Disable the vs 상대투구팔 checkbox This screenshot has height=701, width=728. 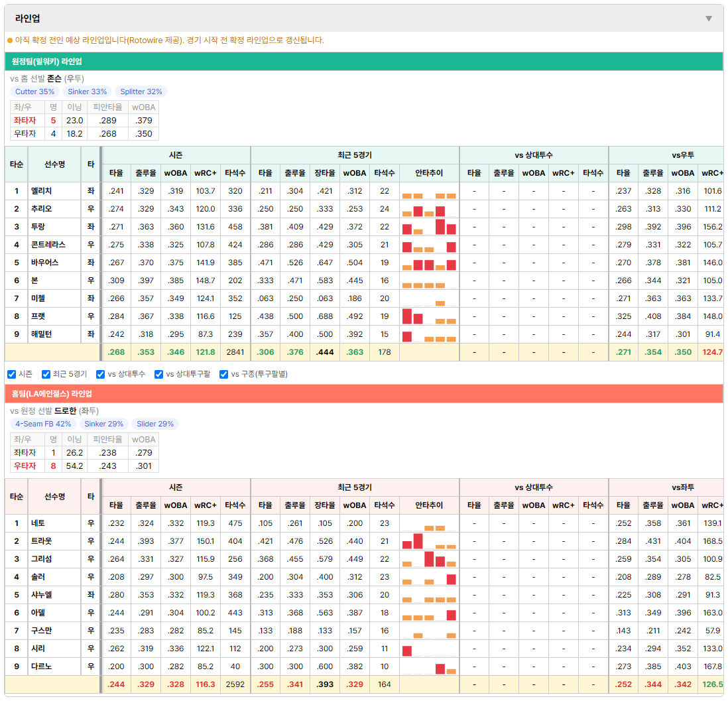(x=158, y=375)
